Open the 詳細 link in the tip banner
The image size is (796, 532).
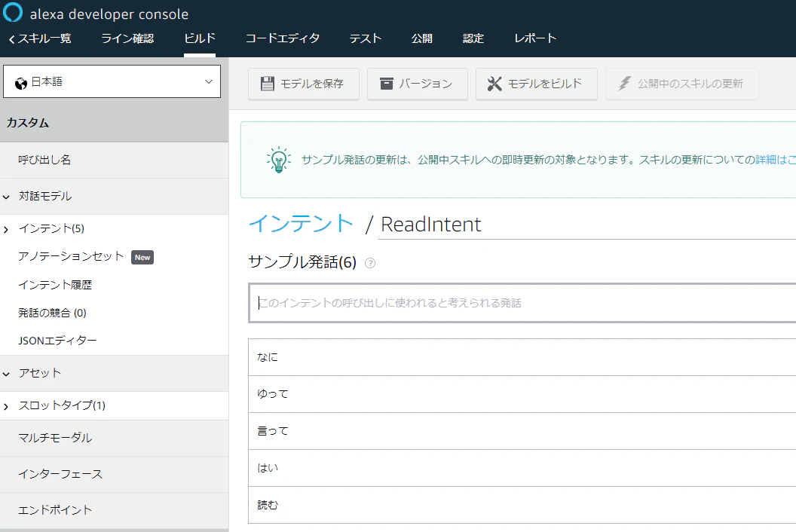(x=775, y=160)
